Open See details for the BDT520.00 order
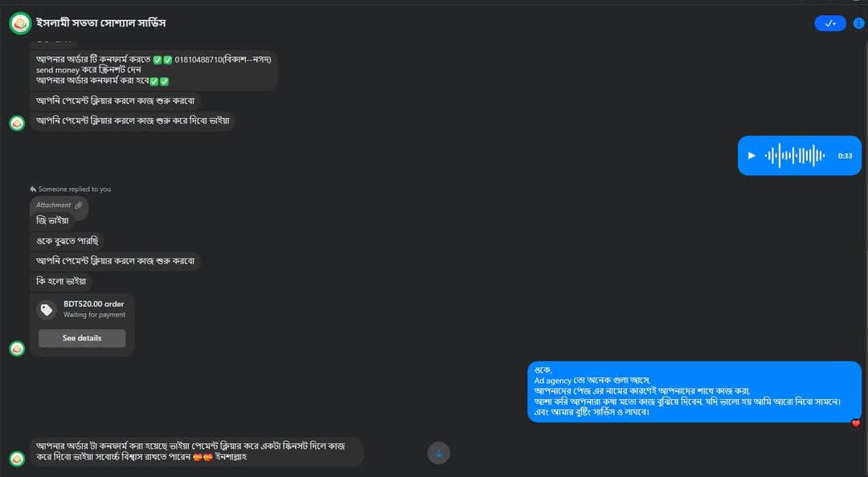This screenshot has height=477, width=868. pos(82,338)
